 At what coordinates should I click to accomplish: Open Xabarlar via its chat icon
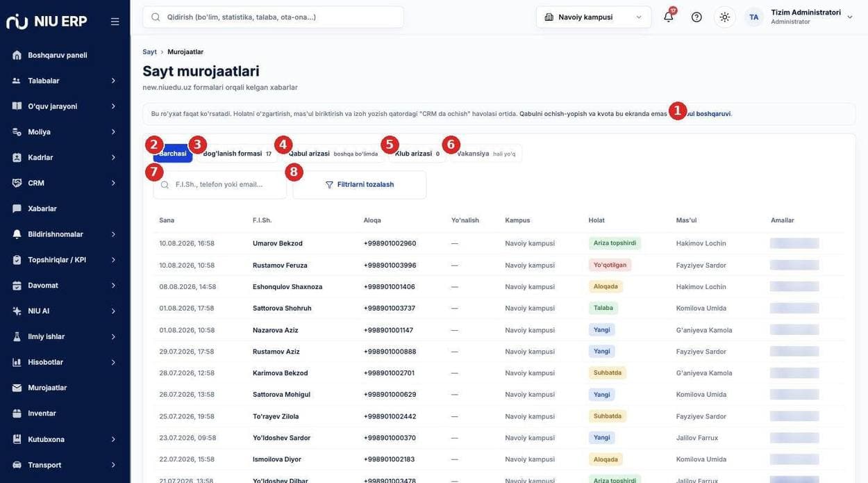point(17,208)
